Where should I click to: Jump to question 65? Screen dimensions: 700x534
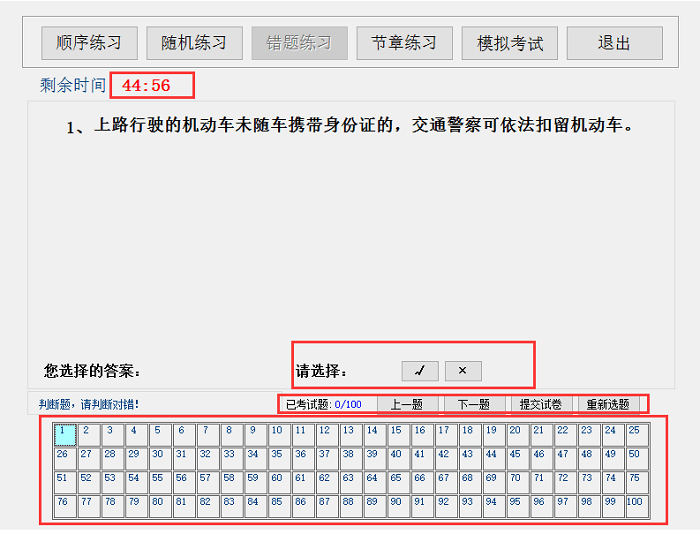pyautogui.click(x=399, y=483)
